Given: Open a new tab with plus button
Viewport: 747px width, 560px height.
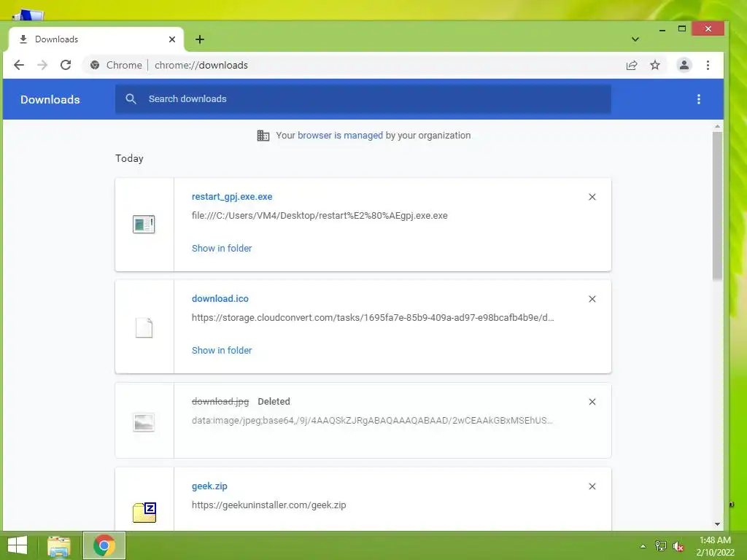Looking at the screenshot, I should coord(200,39).
